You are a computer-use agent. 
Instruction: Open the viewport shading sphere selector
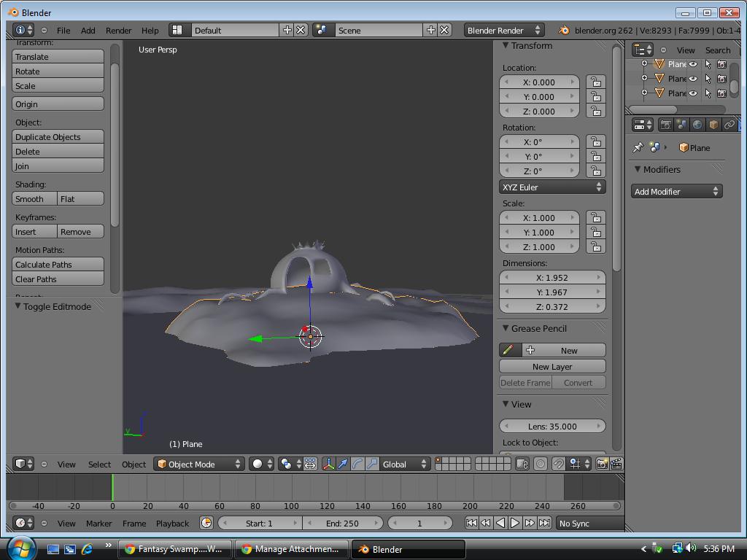pyautogui.click(x=262, y=464)
